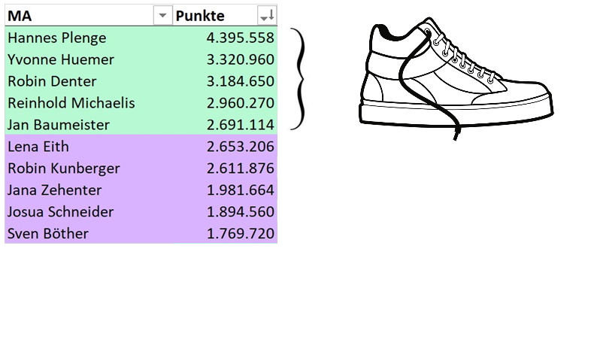Click the Lena Eith cell

[89, 147]
